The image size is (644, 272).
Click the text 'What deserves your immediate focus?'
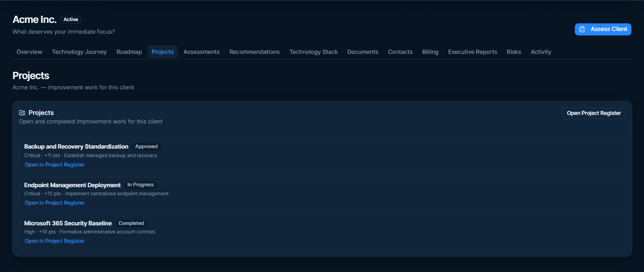point(63,32)
